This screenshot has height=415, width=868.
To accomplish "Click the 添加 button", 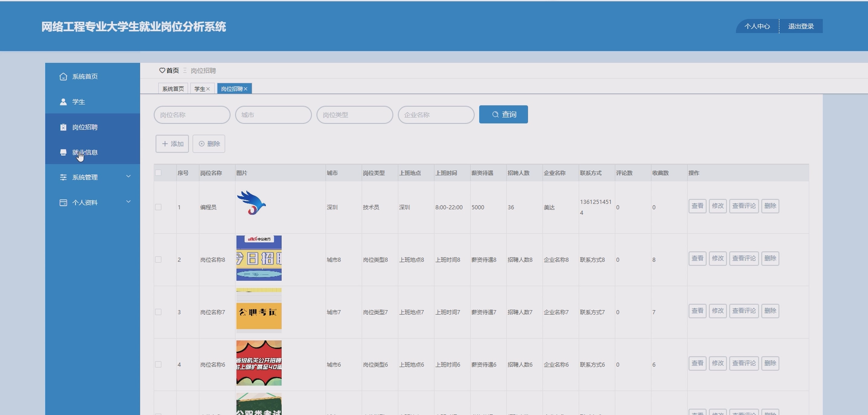I will click(172, 144).
